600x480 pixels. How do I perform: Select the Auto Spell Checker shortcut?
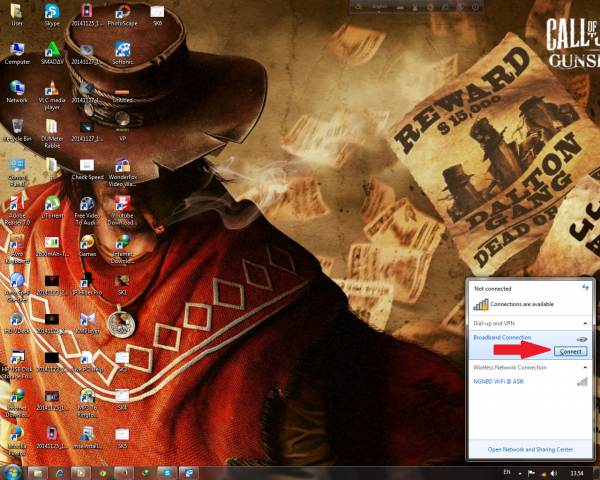pyautogui.click(x=17, y=288)
